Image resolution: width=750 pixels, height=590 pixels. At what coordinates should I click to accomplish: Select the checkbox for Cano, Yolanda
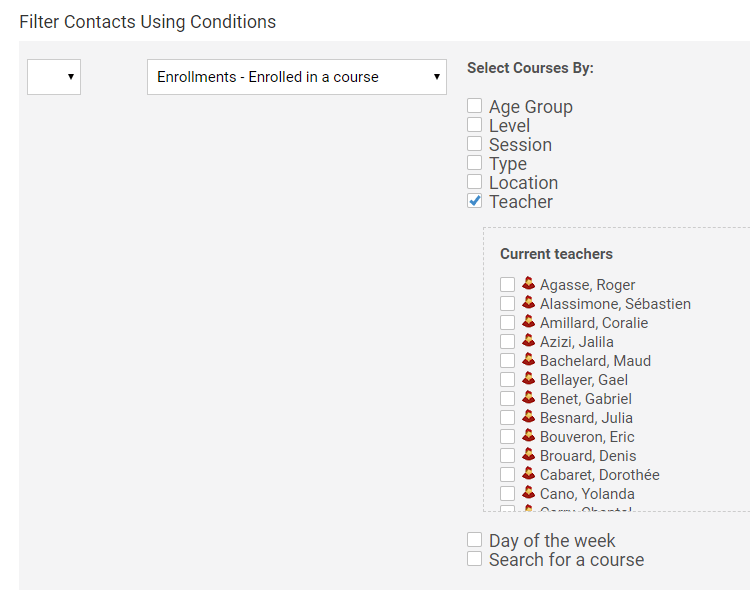point(508,494)
